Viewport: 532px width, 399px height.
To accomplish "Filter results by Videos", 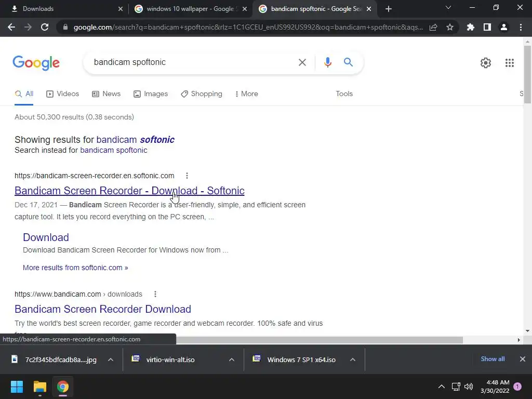I will (63, 94).
